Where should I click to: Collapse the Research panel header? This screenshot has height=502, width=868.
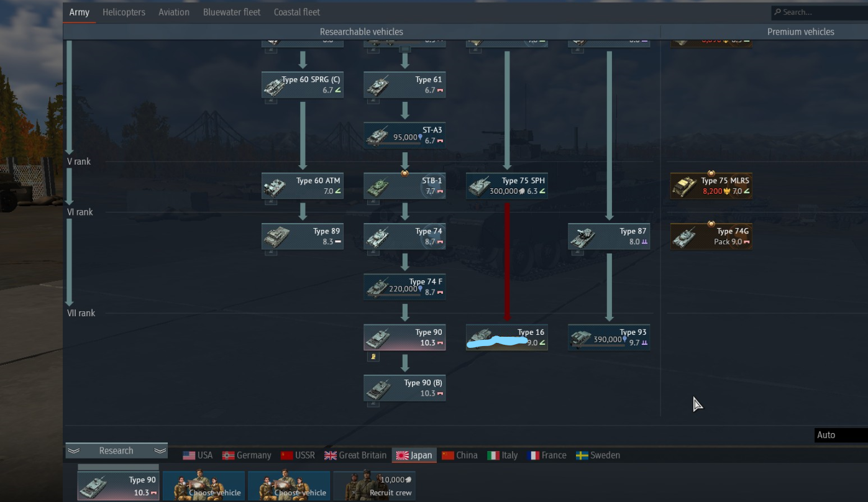pos(116,451)
